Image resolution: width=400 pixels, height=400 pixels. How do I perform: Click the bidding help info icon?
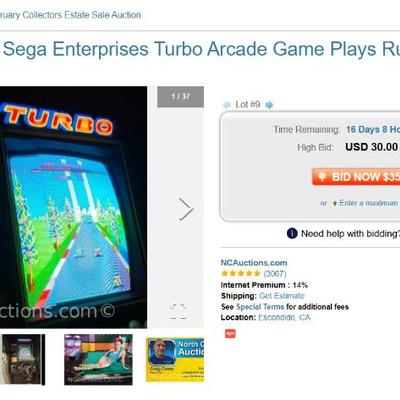point(292,233)
